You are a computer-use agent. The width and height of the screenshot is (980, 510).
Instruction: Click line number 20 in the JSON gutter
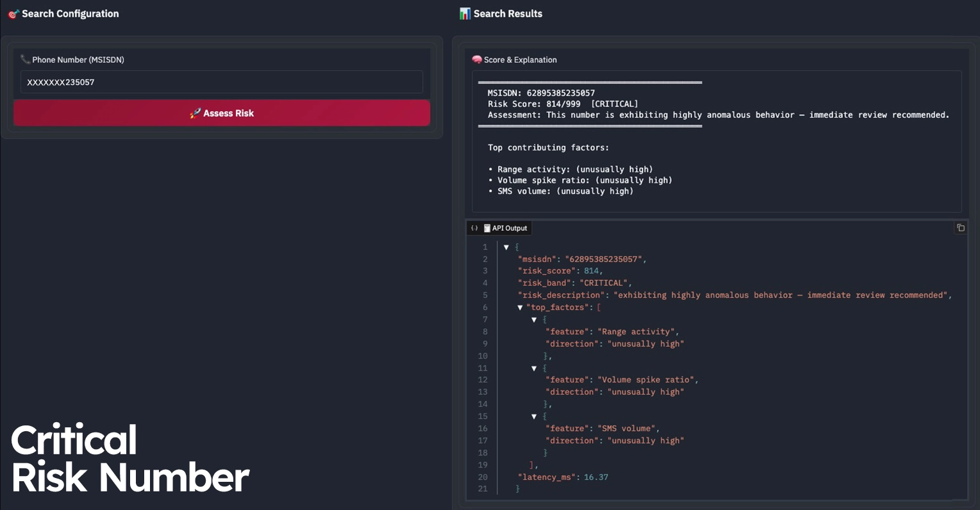[483, 477]
